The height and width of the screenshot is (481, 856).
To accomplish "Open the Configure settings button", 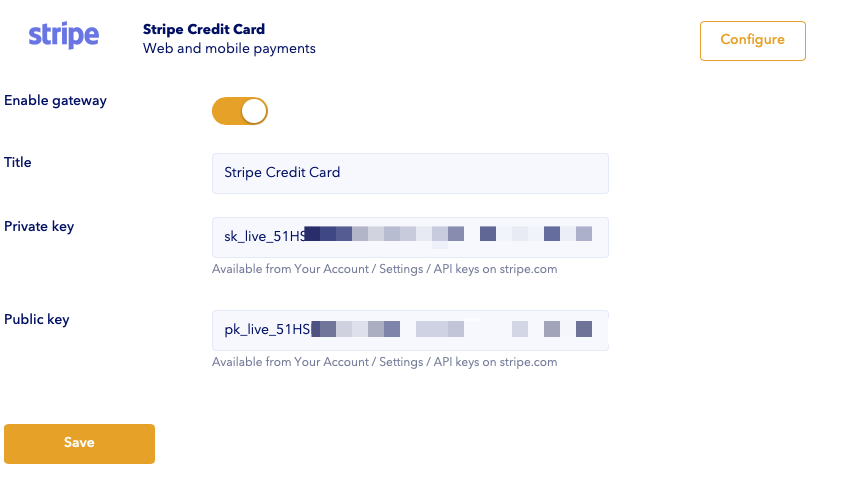I will coord(753,41).
